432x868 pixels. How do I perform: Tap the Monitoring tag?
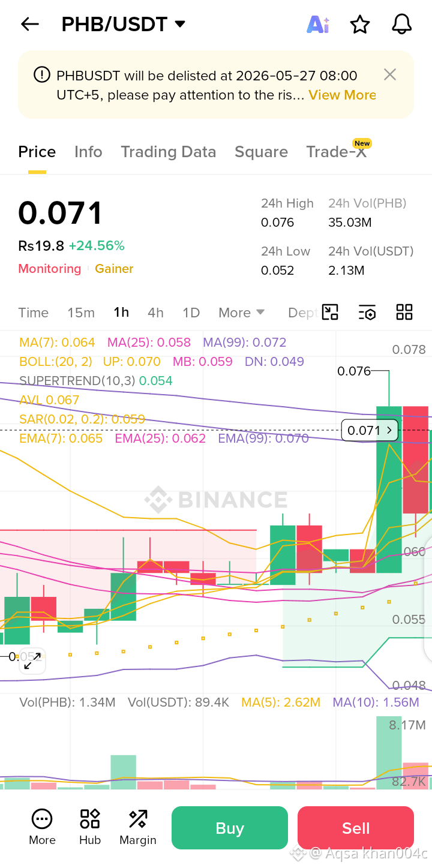pos(50,269)
